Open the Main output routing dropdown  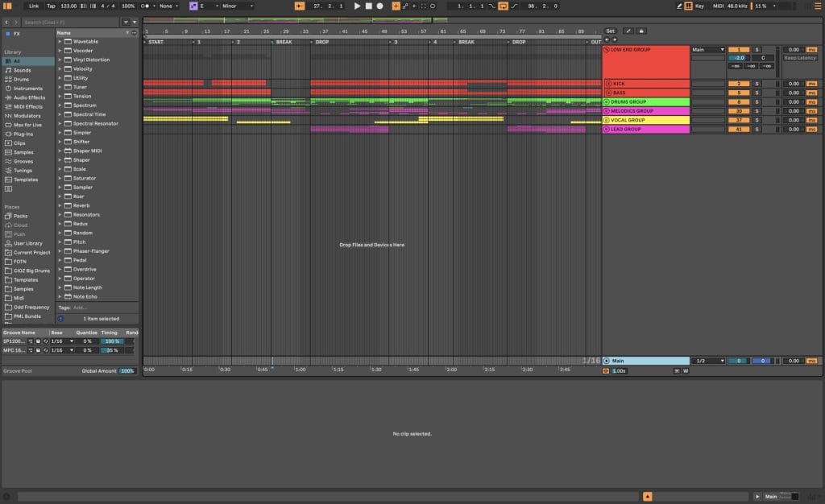[x=708, y=50]
